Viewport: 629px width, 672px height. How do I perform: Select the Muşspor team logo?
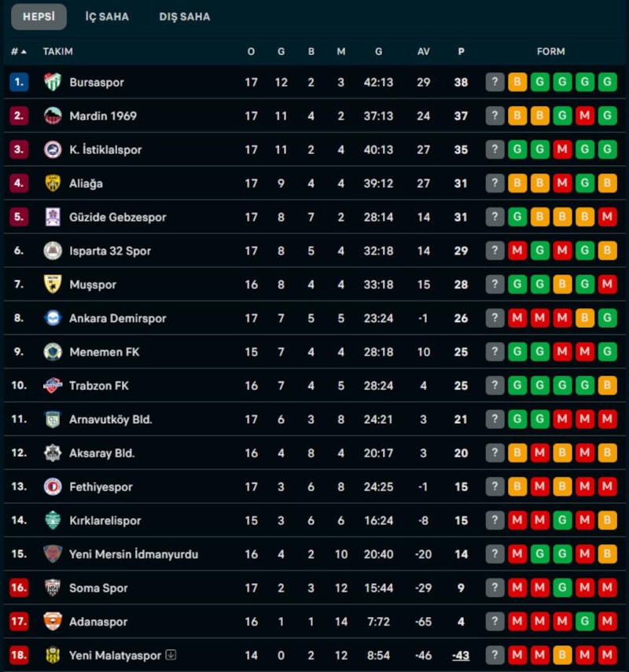(x=53, y=285)
